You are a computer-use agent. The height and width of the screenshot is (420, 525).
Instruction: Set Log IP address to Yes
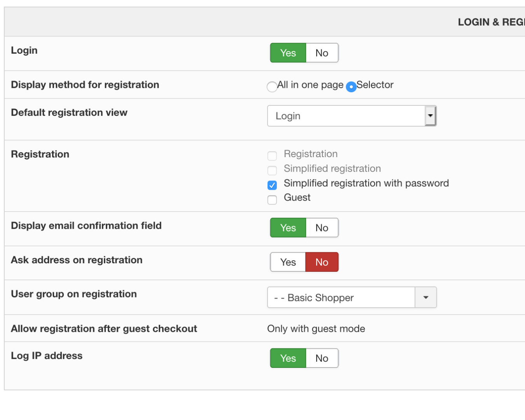pos(288,358)
